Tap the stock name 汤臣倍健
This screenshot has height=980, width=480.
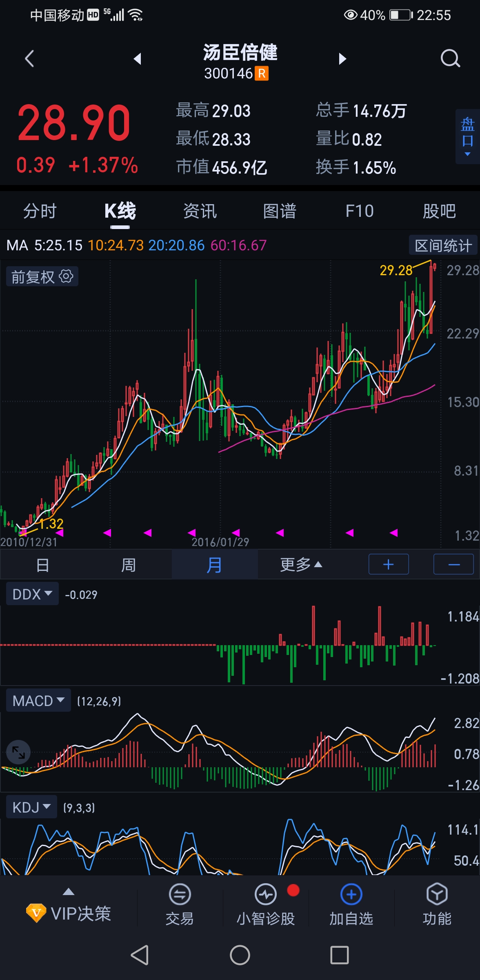pos(240,52)
